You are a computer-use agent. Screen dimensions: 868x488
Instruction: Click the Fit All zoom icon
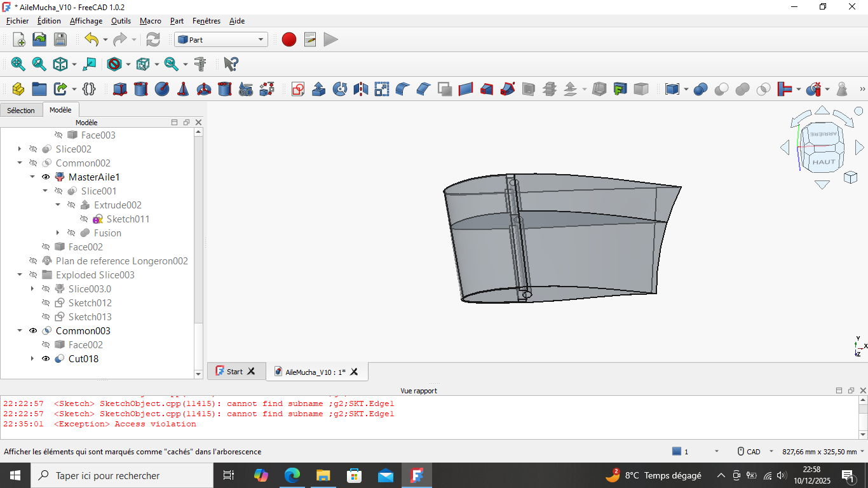[18, 64]
